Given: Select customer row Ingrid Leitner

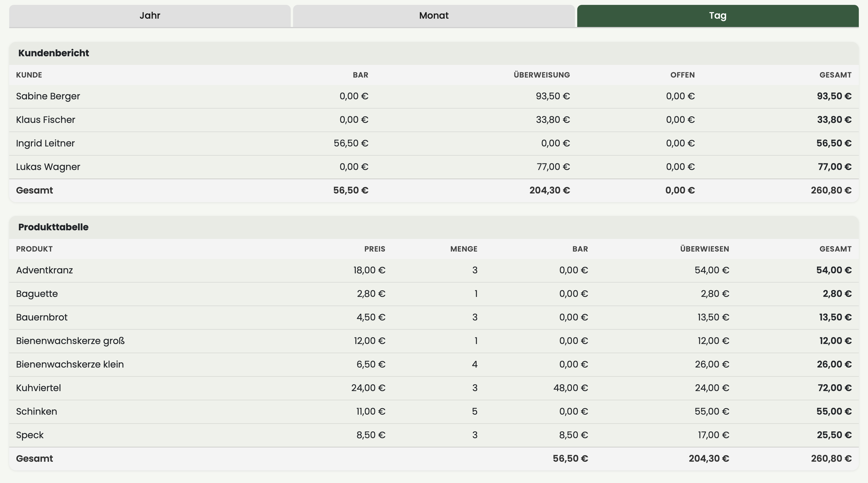Looking at the screenshot, I should pos(434,144).
